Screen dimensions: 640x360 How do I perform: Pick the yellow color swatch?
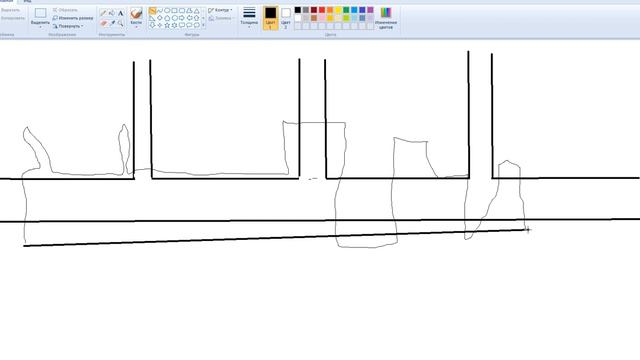pyautogui.click(x=338, y=10)
